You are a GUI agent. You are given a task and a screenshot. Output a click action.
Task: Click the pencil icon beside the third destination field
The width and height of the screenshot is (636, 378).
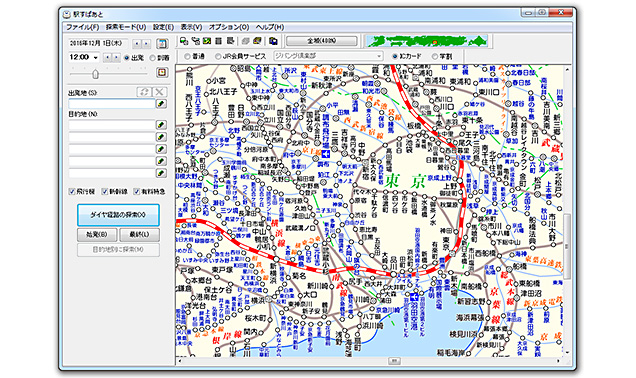tap(161, 149)
